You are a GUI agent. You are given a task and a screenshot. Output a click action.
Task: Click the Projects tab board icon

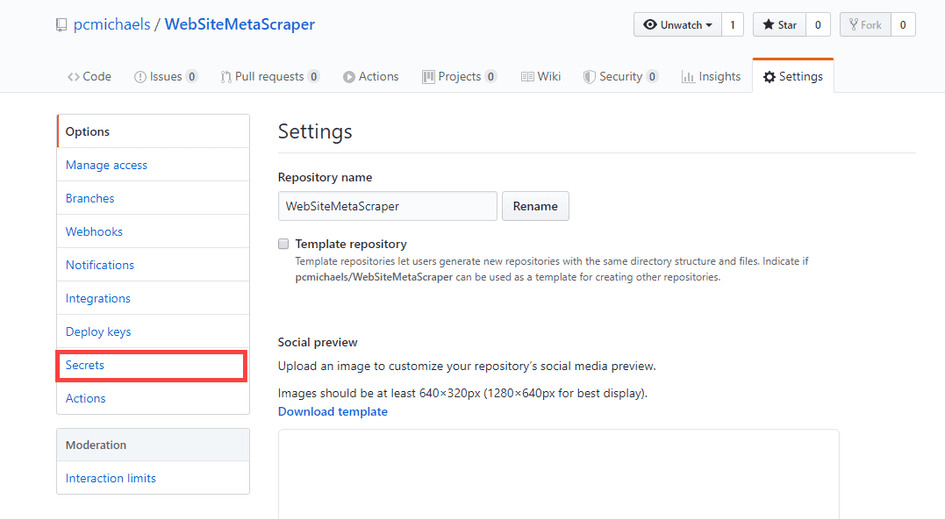[x=428, y=77]
